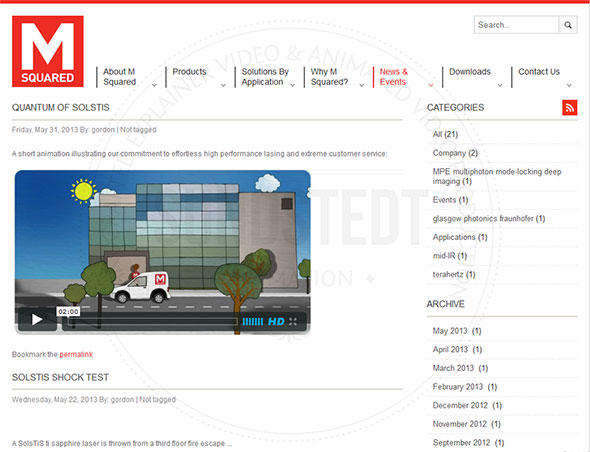590x452 pixels.
Task: Open the Products menu
Action: (x=189, y=72)
